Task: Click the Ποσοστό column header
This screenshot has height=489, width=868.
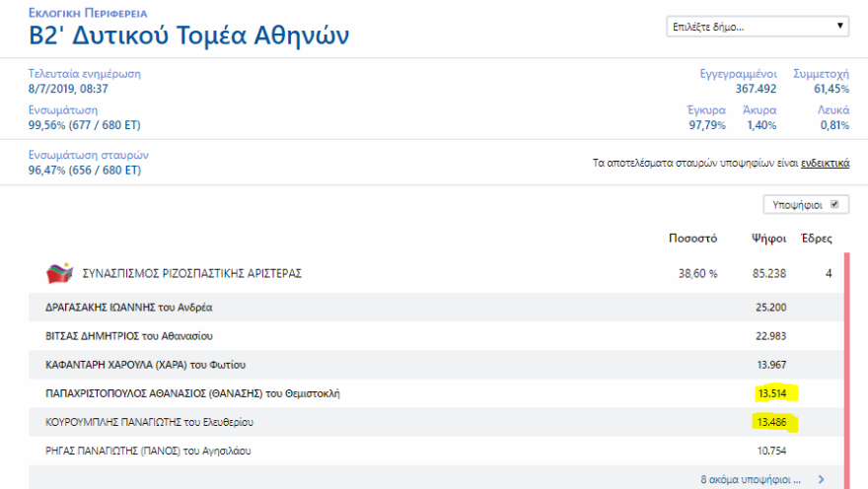Action: pyautogui.click(x=691, y=239)
